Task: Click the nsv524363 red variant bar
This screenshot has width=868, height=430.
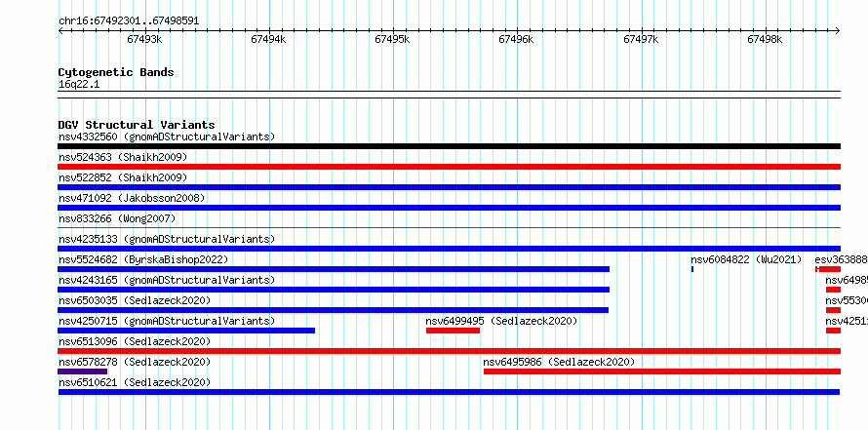Action: 449,167
